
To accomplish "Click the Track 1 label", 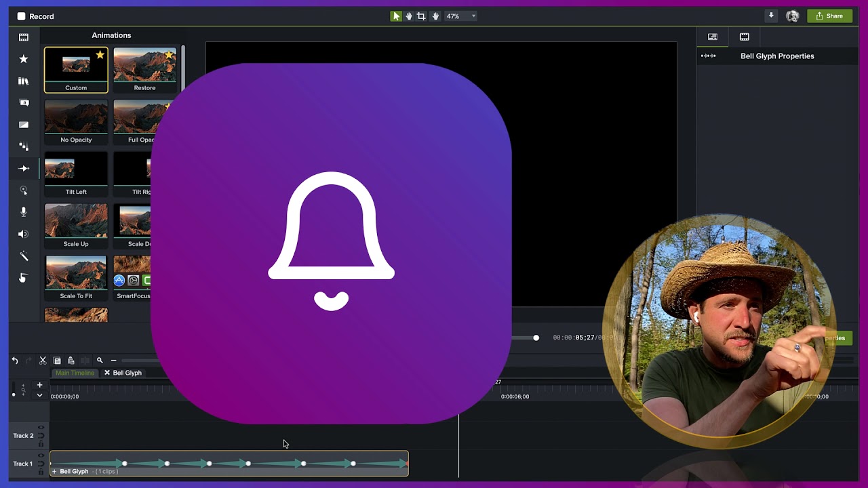I will (x=23, y=464).
